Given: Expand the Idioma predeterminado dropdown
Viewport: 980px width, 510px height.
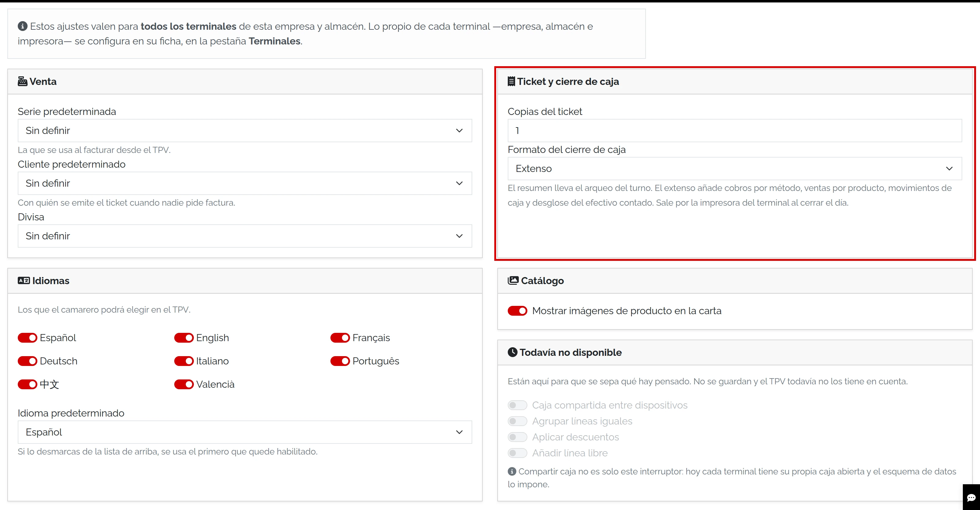Looking at the screenshot, I should coord(245,432).
